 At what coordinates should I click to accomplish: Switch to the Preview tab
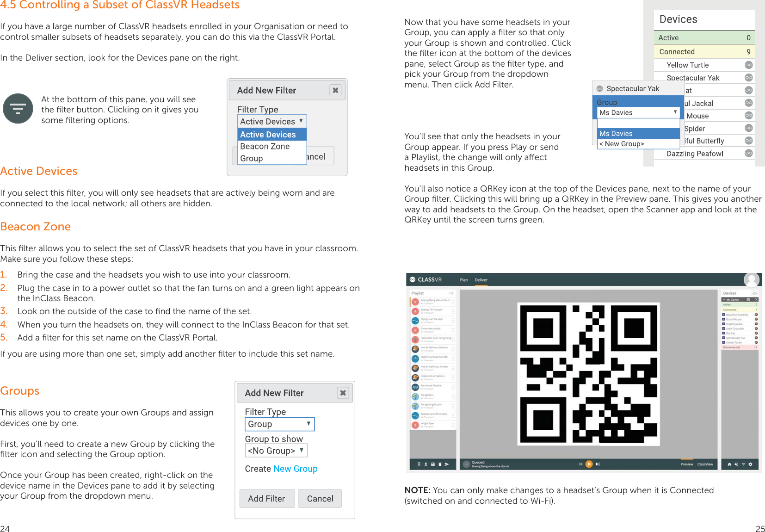pos(687,464)
